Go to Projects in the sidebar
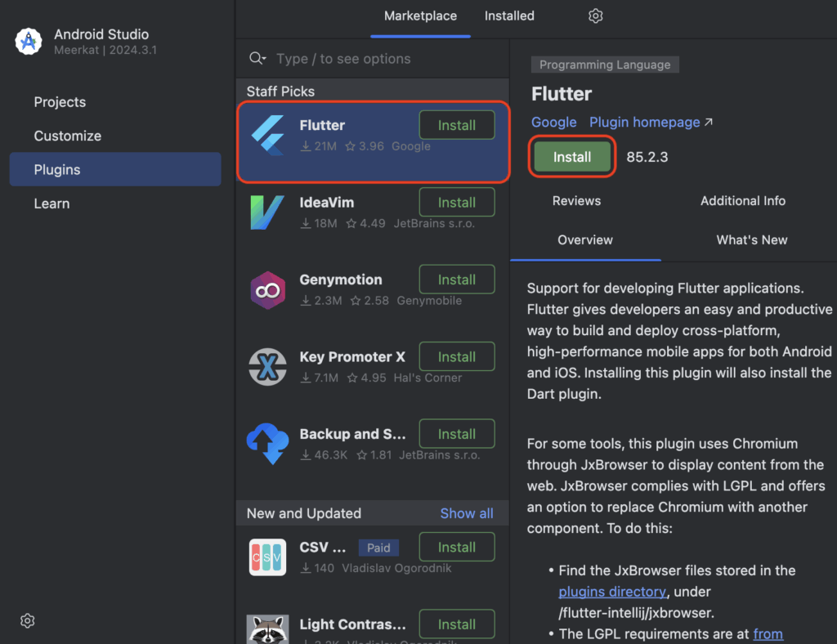Screen dimensions: 837x644 [x=60, y=102]
